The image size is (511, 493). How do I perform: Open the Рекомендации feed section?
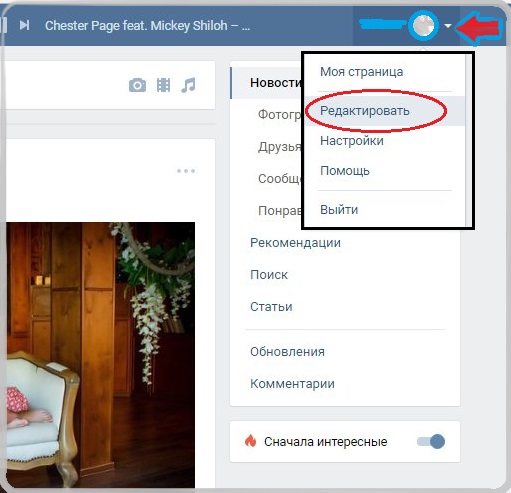[x=295, y=243]
